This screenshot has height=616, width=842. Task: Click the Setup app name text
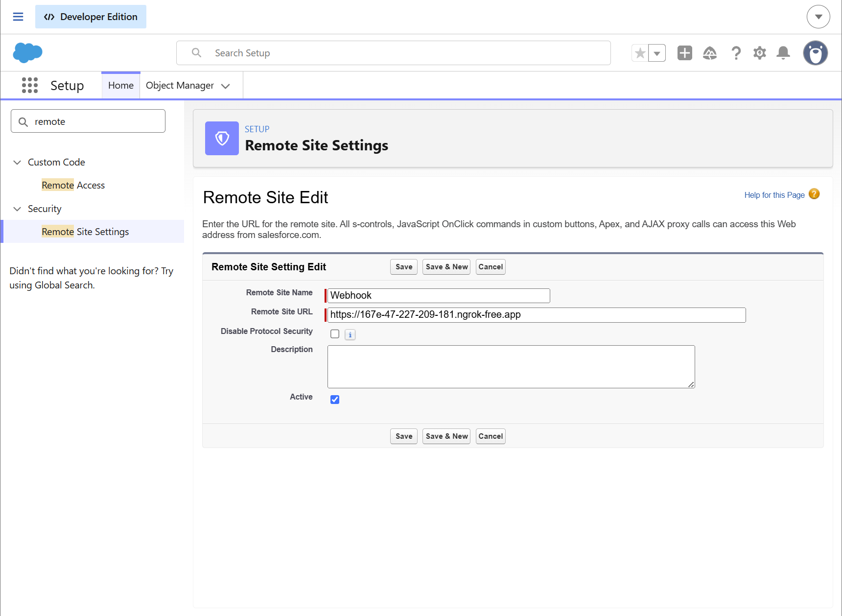click(x=67, y=85)
